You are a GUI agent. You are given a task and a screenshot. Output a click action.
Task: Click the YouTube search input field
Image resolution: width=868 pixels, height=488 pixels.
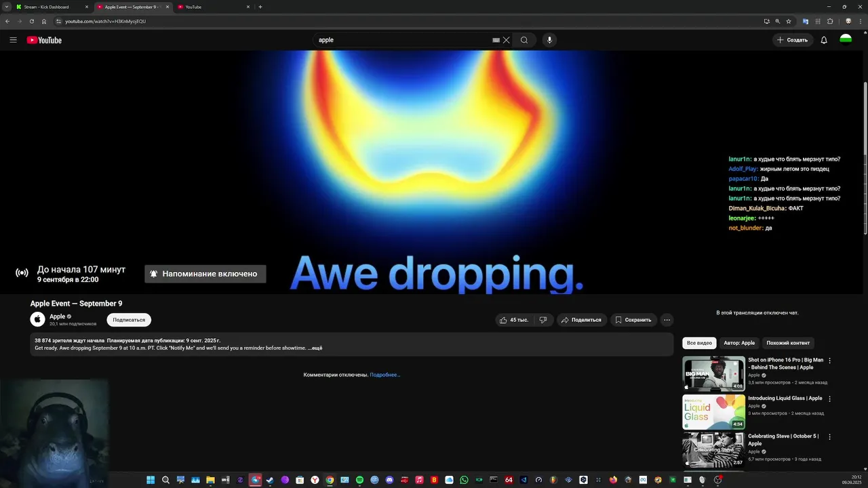tap(403, 40)
